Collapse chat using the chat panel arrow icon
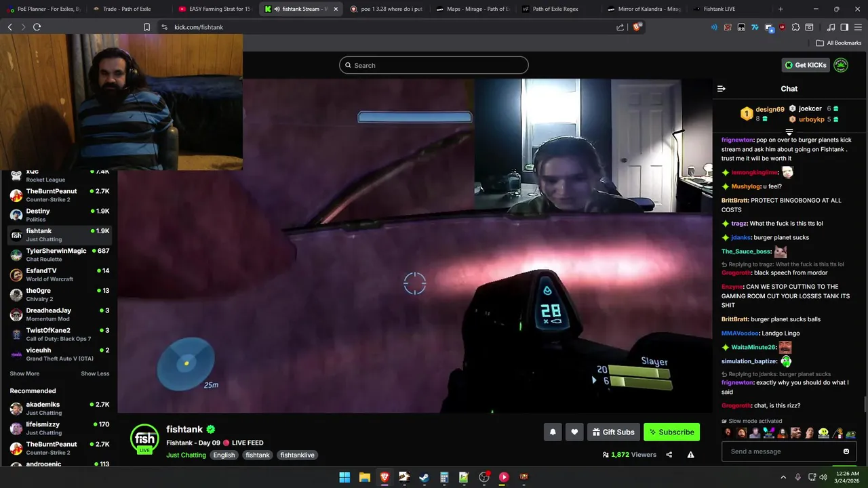868x488 pixels. click(x=721, y=89)
